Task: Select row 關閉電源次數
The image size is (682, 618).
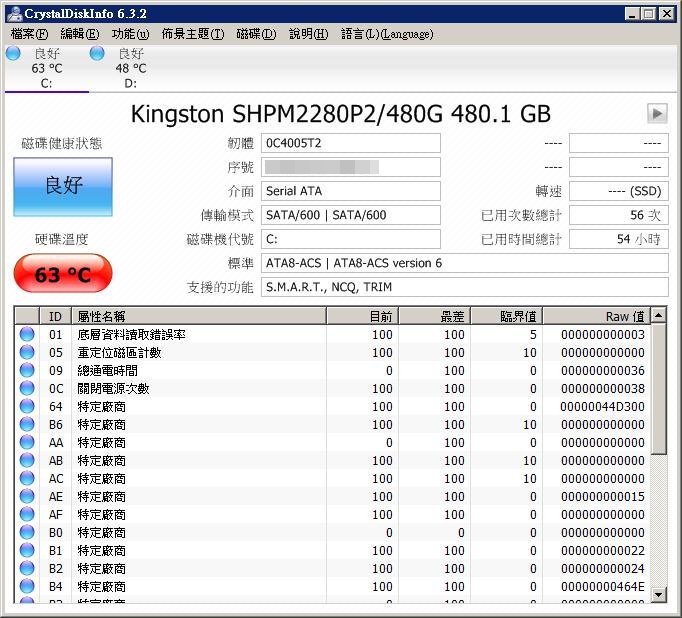Action: [x=332, y=388]
